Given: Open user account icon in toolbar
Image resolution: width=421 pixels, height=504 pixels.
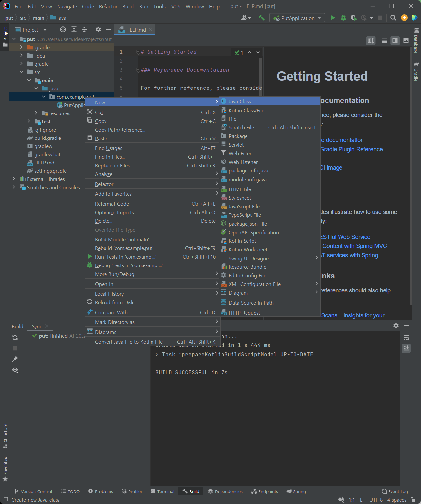Looking at the screenshot, I should (x=246, y=18).
